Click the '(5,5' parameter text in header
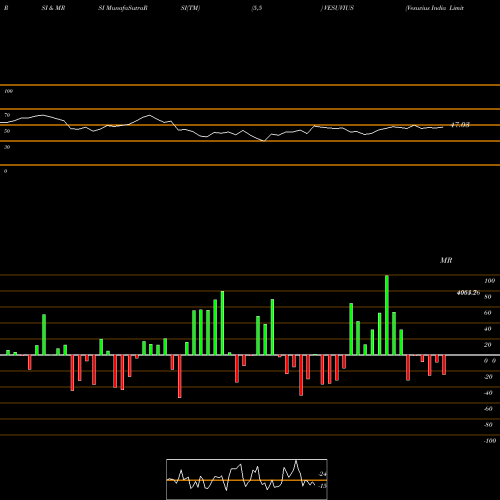Screen dimensions: 500x500 click(x=257, y=8)
